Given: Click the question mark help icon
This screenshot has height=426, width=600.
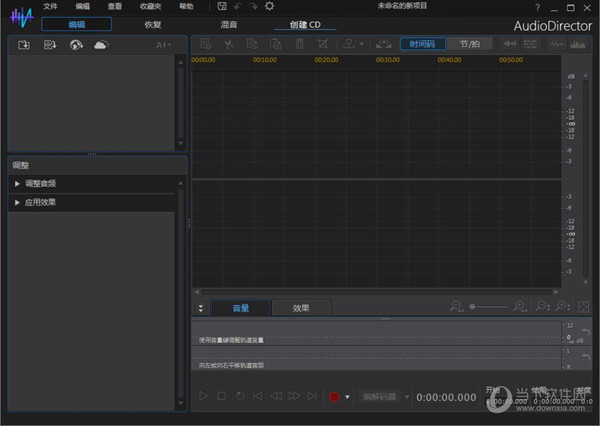Looking at the screenshot, I should point(538,7).
